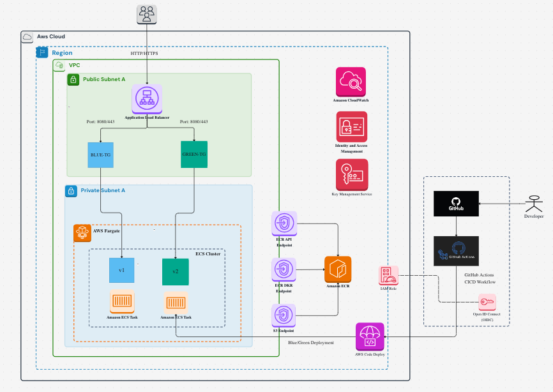553x392 pixels.
Task: Click the users group icon above the cloud
Action: tap(147, 15)
